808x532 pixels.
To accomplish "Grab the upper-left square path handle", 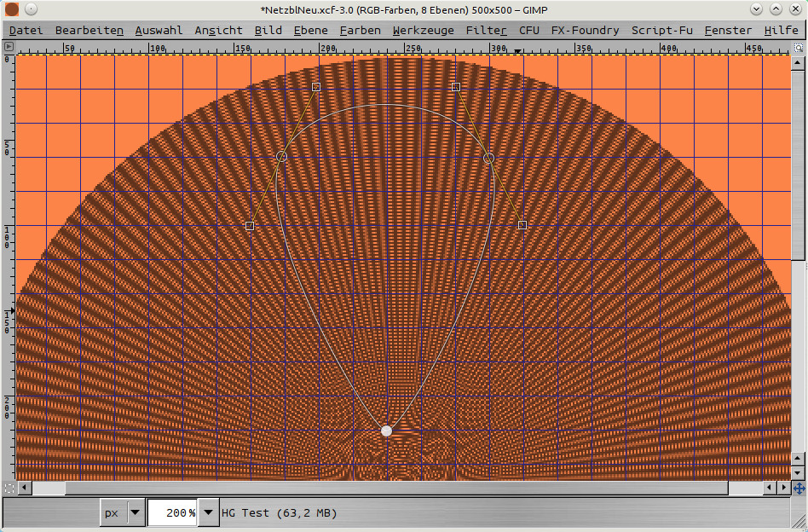I will 316,87.
